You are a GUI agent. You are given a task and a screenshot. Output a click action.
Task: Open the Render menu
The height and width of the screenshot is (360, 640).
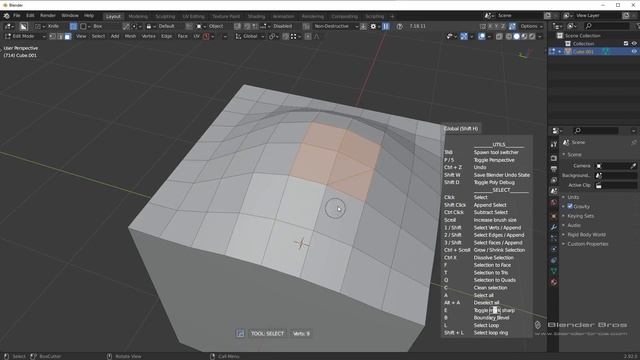click(48, 16)
